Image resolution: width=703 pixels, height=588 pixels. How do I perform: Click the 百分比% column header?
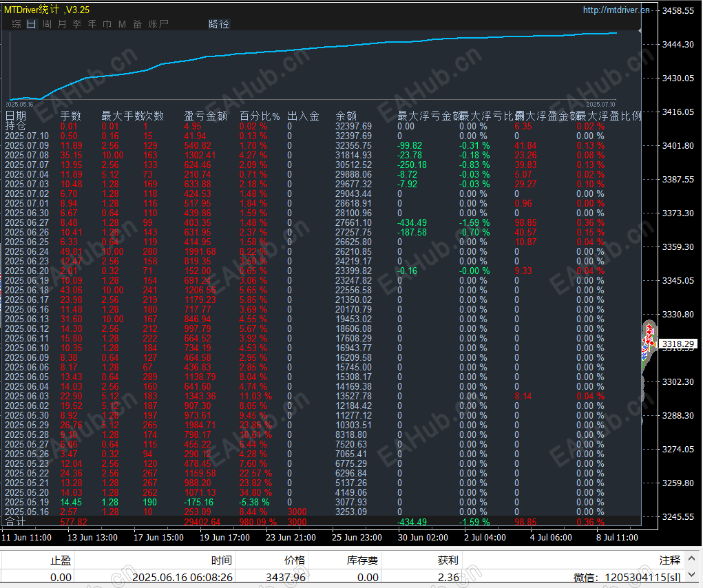coord(260,116)
